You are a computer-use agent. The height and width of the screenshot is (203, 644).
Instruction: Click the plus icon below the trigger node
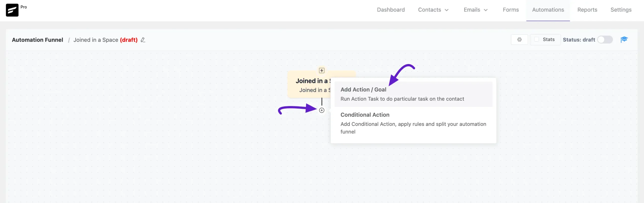(321, 110)
